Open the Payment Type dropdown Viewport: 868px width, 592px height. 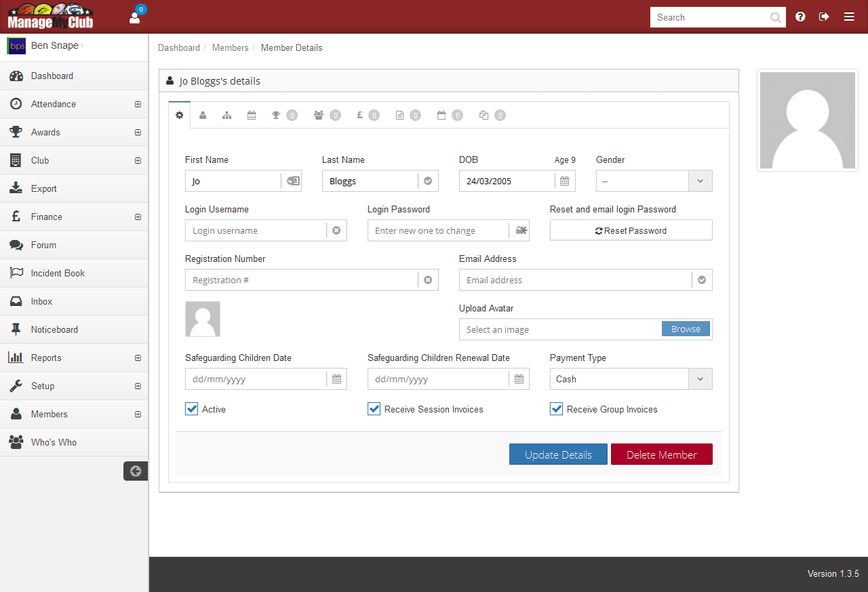pos(631,380)
